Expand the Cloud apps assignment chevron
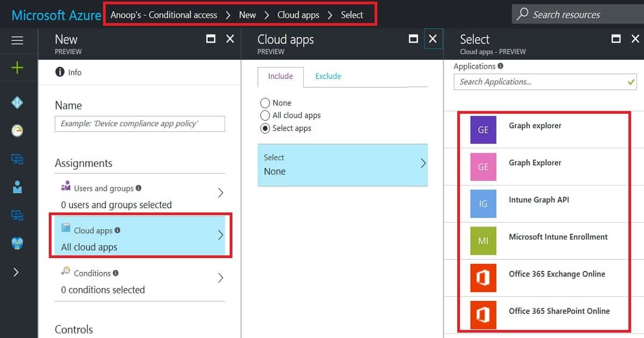The height and width of the screenshot is (338, 644). tap(220, 235)
